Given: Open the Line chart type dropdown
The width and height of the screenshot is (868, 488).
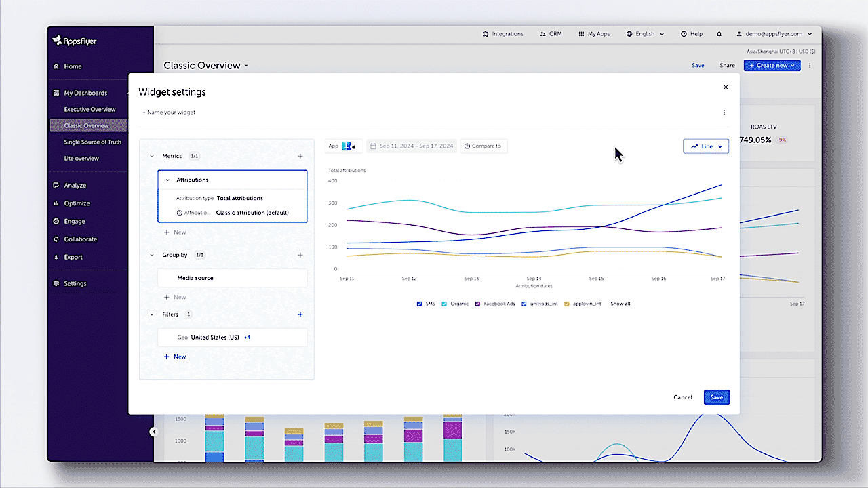Looking at the screenshot, I should (x=706, y=146).
